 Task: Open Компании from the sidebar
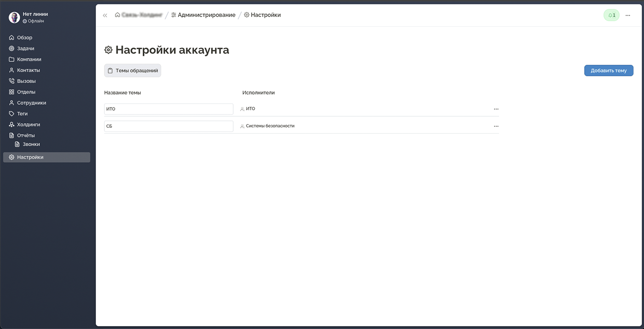tap(28, 59)
